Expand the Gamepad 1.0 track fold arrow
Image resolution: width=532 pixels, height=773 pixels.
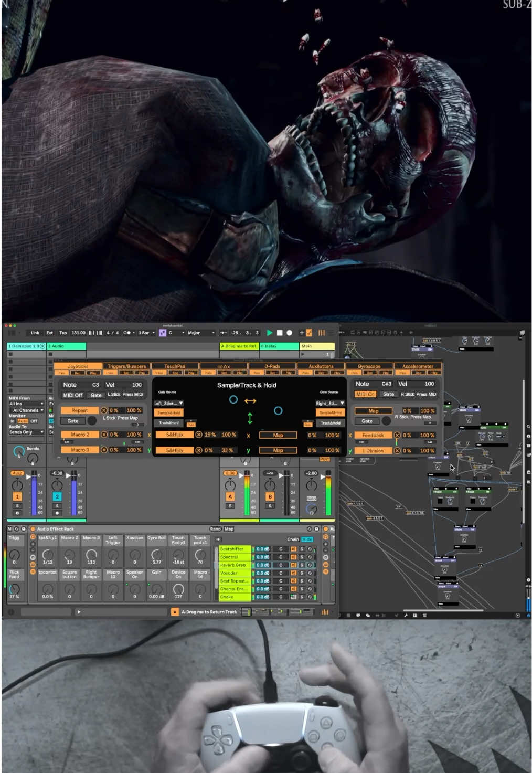(42, 346)
